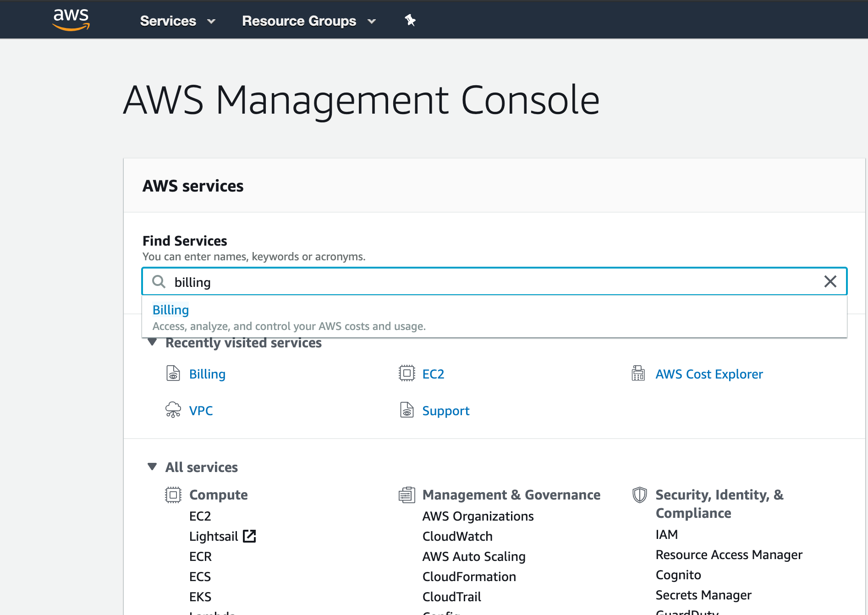Open Lightsail under Compute

214,536
